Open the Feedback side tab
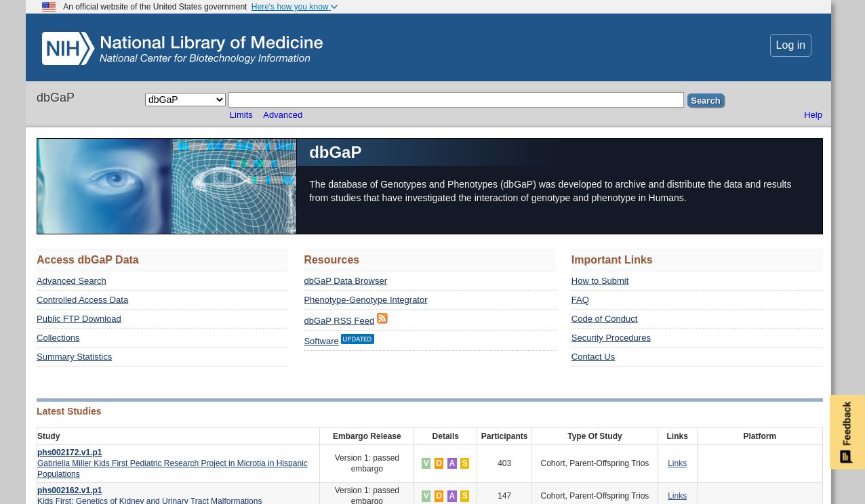Image resolution: width=865 pixels, height=504 pixels. point(847,432)
